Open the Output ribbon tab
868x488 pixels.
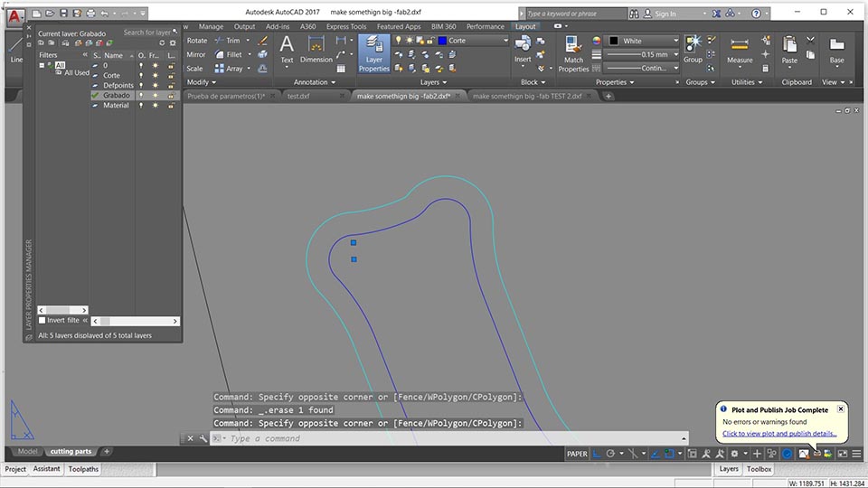(x=244, y=26)
